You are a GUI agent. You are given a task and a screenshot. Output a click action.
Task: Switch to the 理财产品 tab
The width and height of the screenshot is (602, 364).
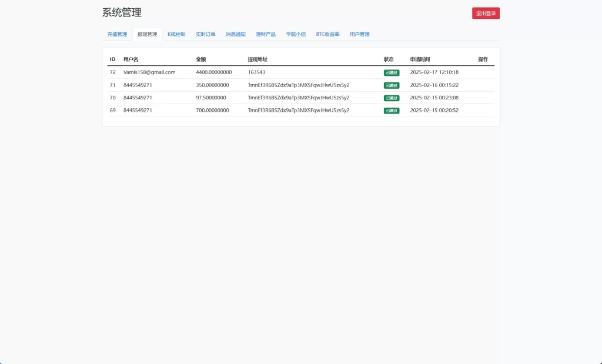(266, 34)
